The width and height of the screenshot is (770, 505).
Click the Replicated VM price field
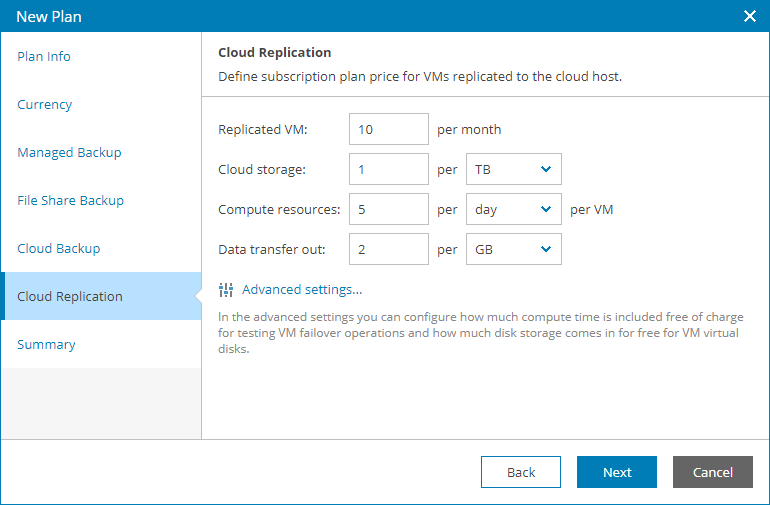pyautogui.click(x=389, y=129)
